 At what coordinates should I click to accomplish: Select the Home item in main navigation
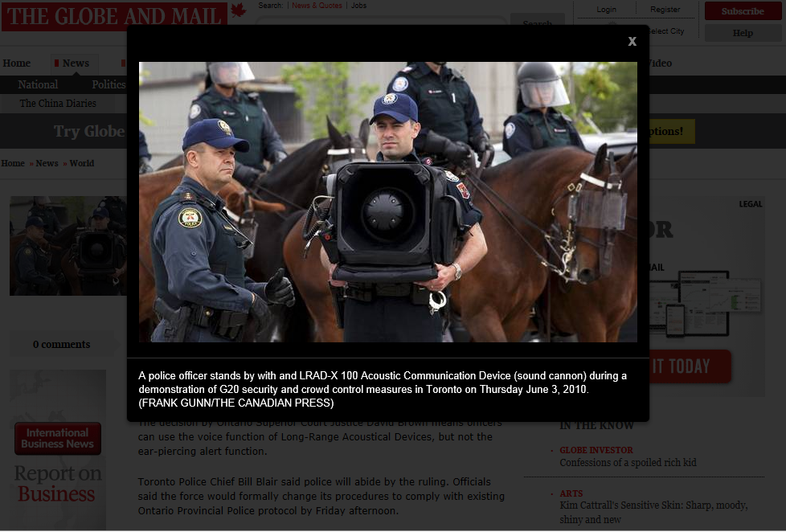(x=16, y=63)
